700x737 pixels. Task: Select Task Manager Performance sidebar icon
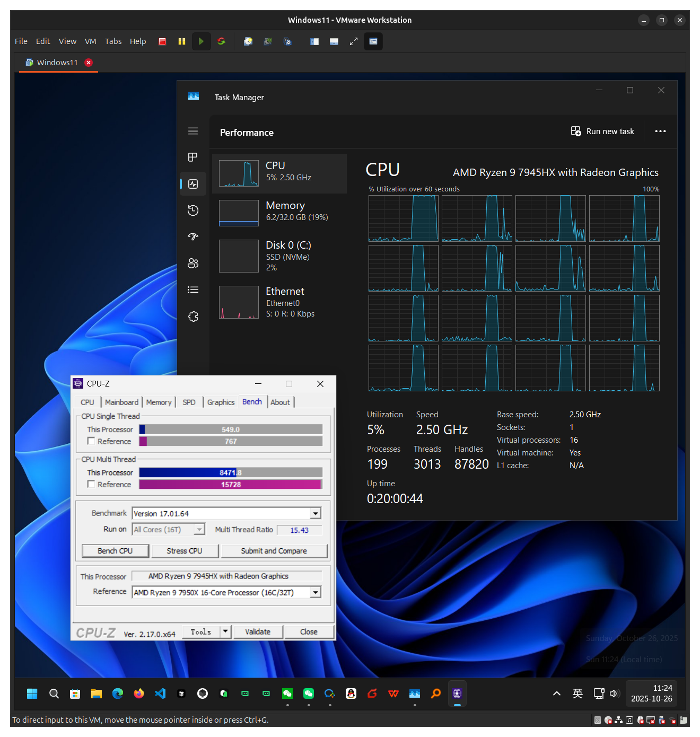(193, 184)
